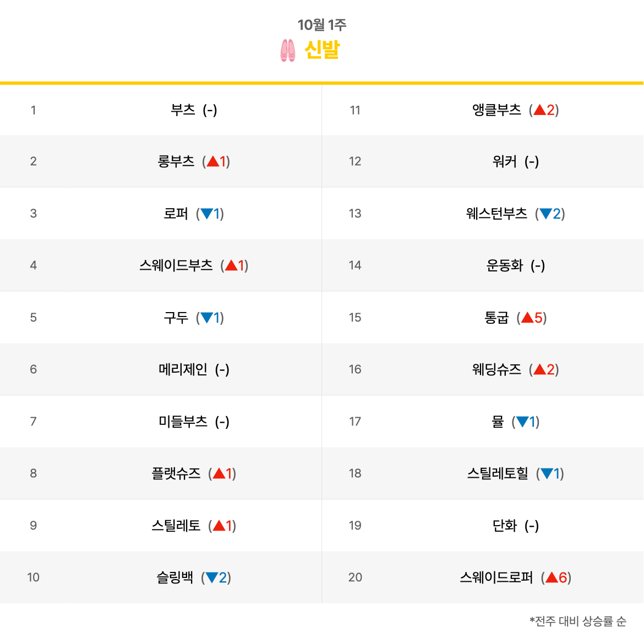This screenshot has height=644, width=644.
Task: Open the 메리제인 keyword entry
Action: click(183, 369)
